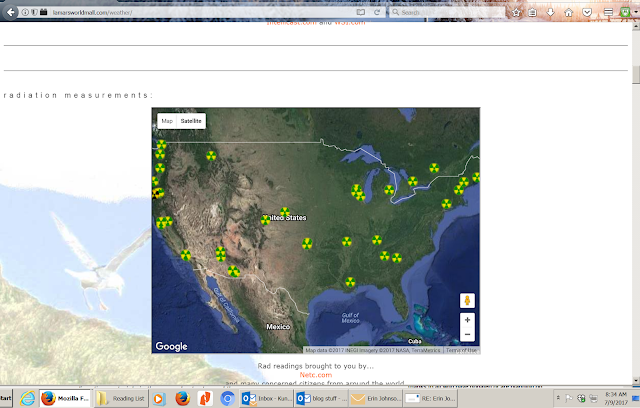Save this page to Pocket
This screenshot has height=408, width=640.
[x=587, y=13]
